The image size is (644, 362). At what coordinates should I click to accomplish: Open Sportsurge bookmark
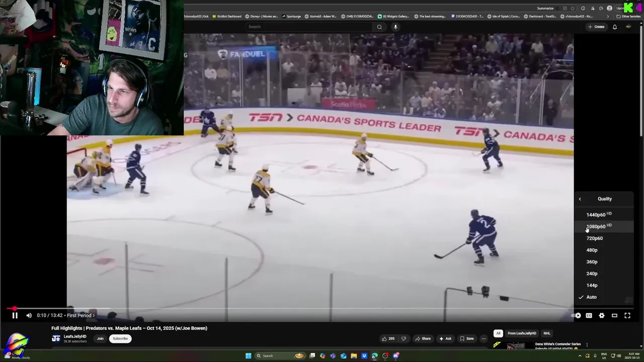tap(291, 16)
